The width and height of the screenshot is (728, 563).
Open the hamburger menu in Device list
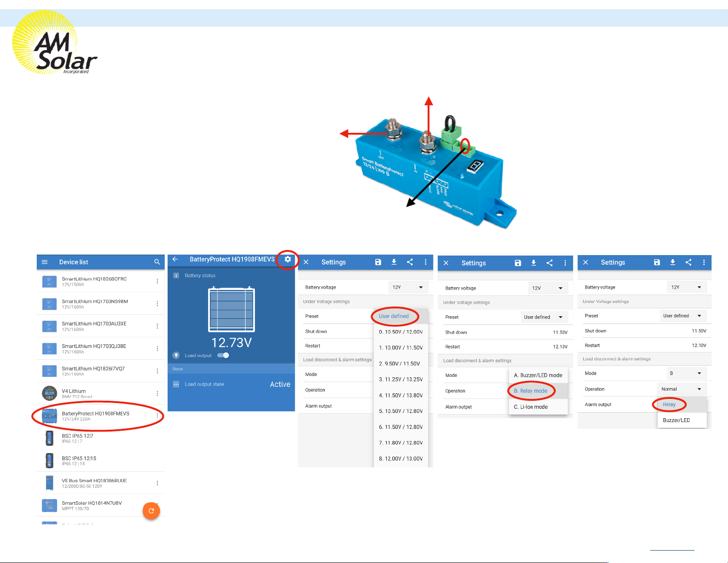point(45,262)
